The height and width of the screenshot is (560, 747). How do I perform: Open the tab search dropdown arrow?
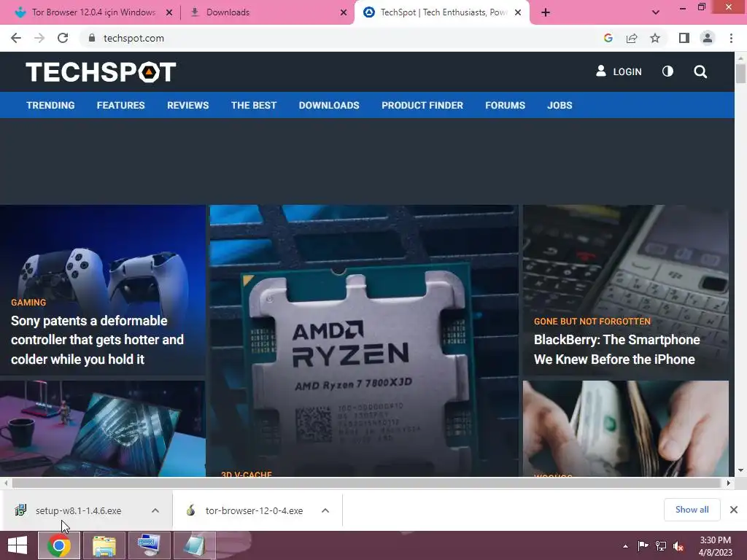tap(656, 12)
